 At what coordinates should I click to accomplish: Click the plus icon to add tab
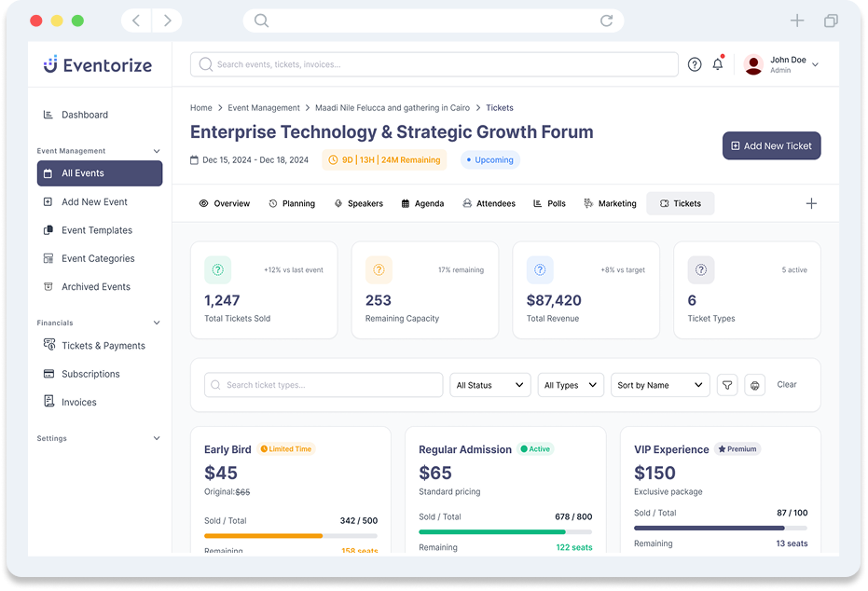811,203
